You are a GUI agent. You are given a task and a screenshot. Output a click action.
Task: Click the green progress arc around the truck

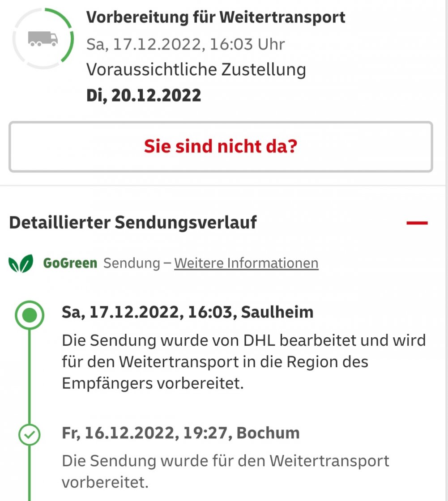[69, 38]
